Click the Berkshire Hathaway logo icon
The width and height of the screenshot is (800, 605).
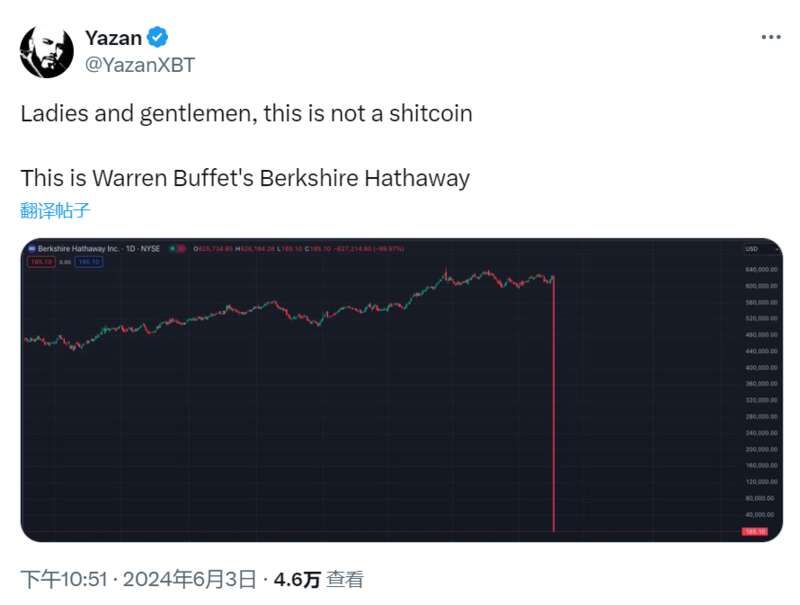coord(33,249)
